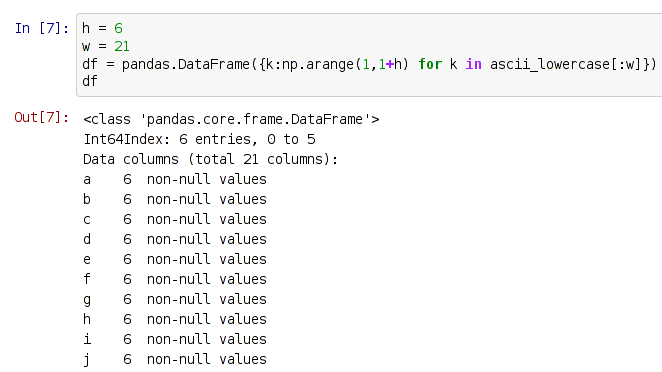Click the final 'df' line in the cell
Image resolution: width=662 pixels, height=372 pixels.
(x=90, y=81)
